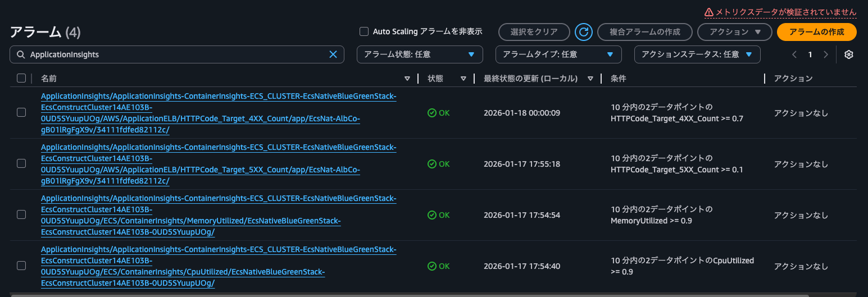Go to next page arrow
This screenshot has width=868, height=297.
click(825, 54)
